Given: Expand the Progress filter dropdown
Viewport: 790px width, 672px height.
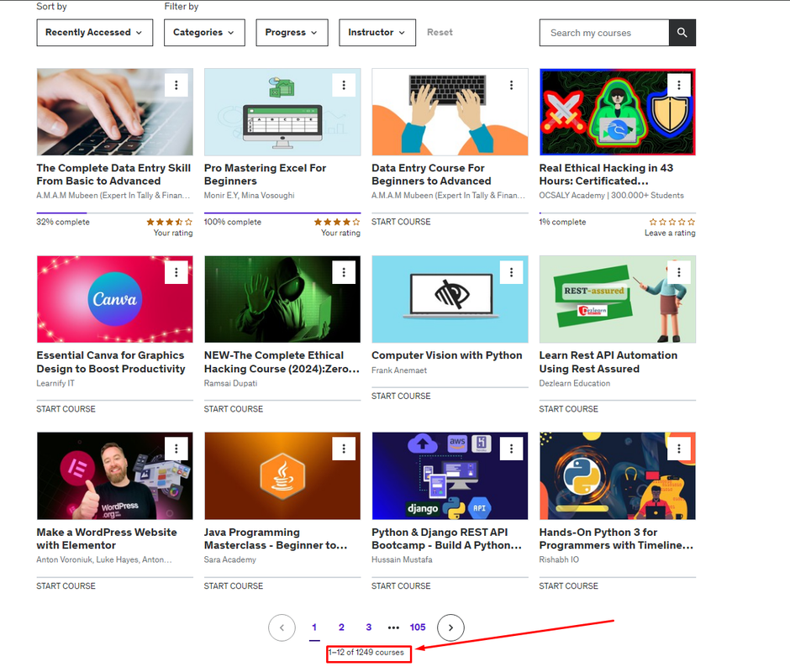Looking at the screenshot, I should 292,33.
